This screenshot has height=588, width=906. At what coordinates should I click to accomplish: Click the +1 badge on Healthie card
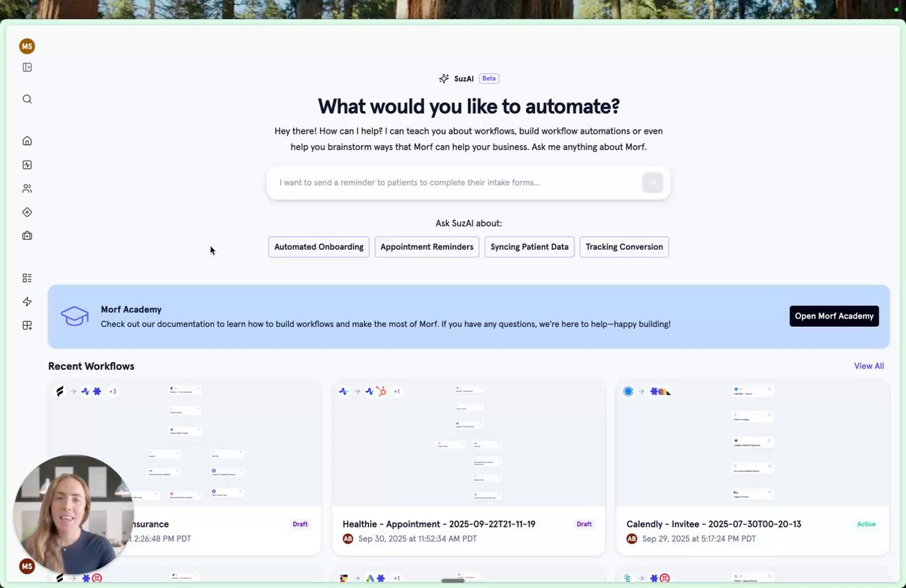tap(396, 391)
